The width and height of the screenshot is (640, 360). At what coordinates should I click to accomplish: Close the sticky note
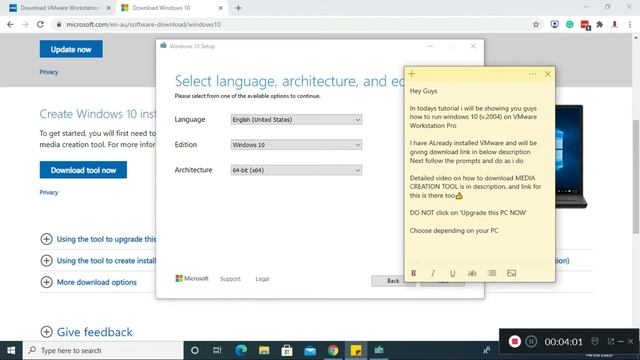(547, 74)
